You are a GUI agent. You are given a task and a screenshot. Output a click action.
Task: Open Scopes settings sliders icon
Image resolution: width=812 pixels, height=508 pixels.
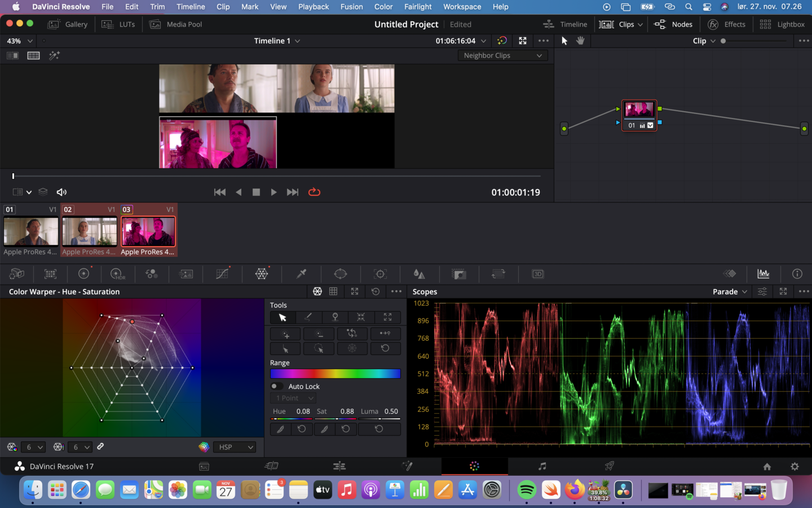pyautogui.click(x=762, y=291)
